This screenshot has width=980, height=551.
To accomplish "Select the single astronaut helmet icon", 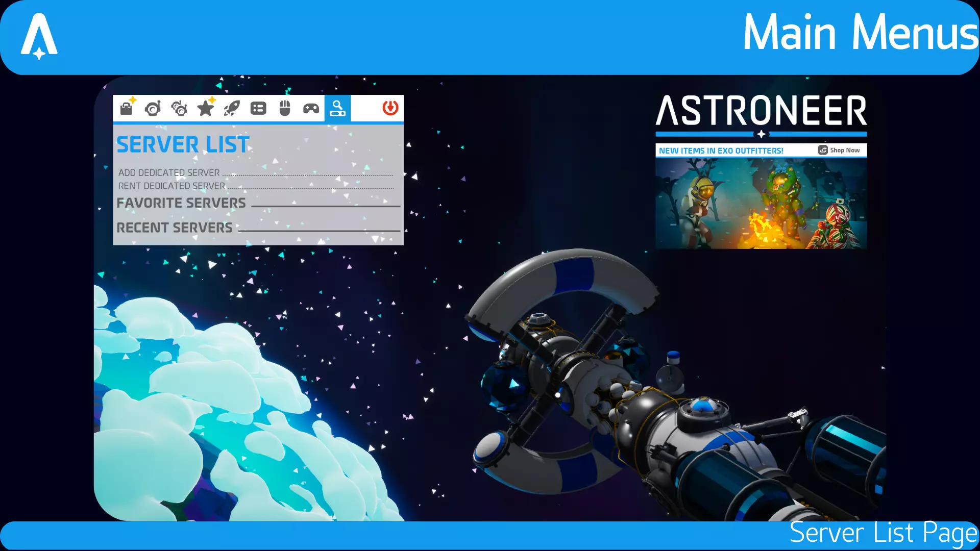I will [x=153, y=108].
